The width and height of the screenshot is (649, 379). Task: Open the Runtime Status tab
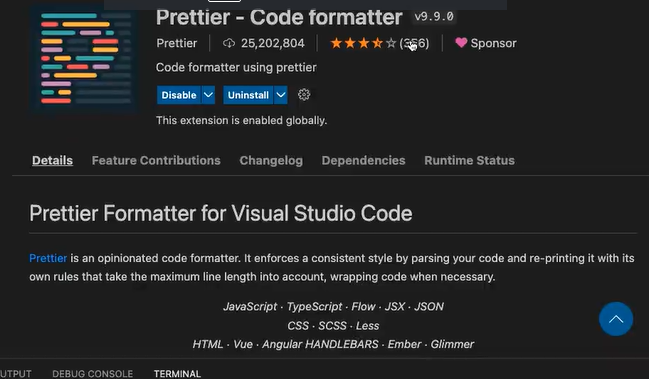[469, 161]
